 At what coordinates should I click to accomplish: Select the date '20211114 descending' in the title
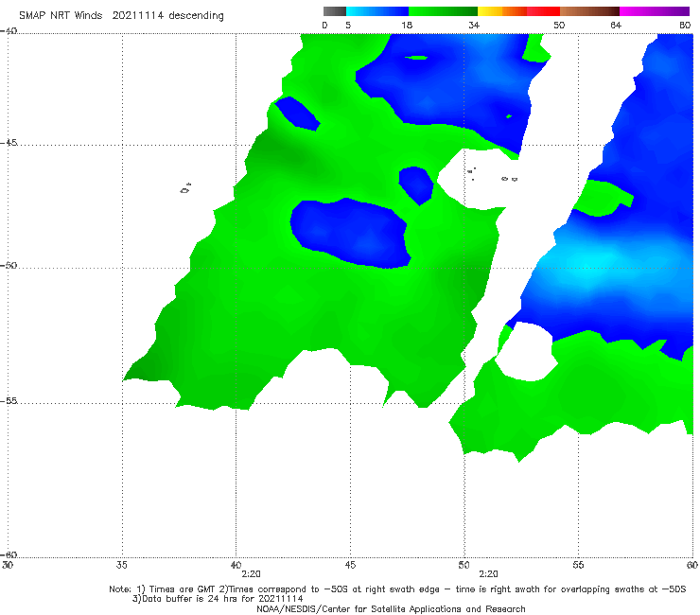coord(167,16)
